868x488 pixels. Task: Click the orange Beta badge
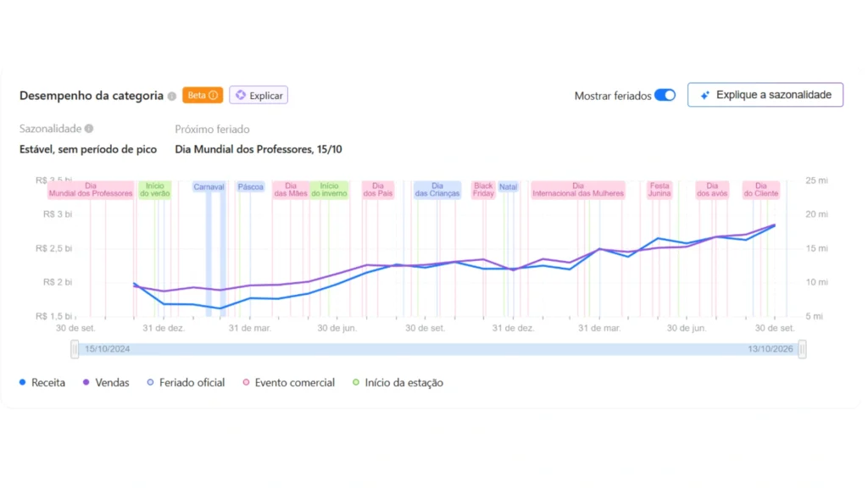203,95
